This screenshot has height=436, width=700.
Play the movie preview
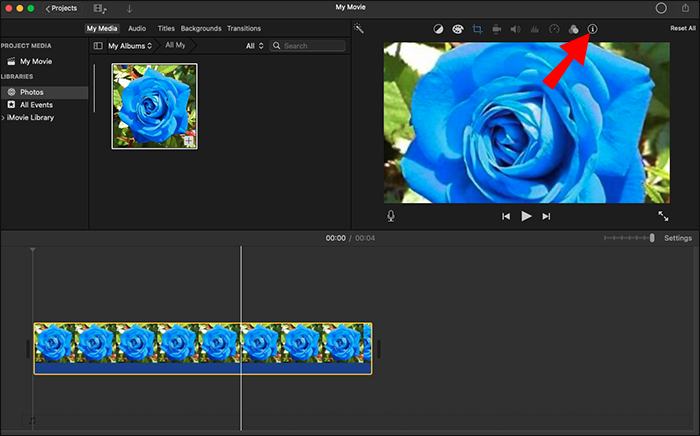526,216
